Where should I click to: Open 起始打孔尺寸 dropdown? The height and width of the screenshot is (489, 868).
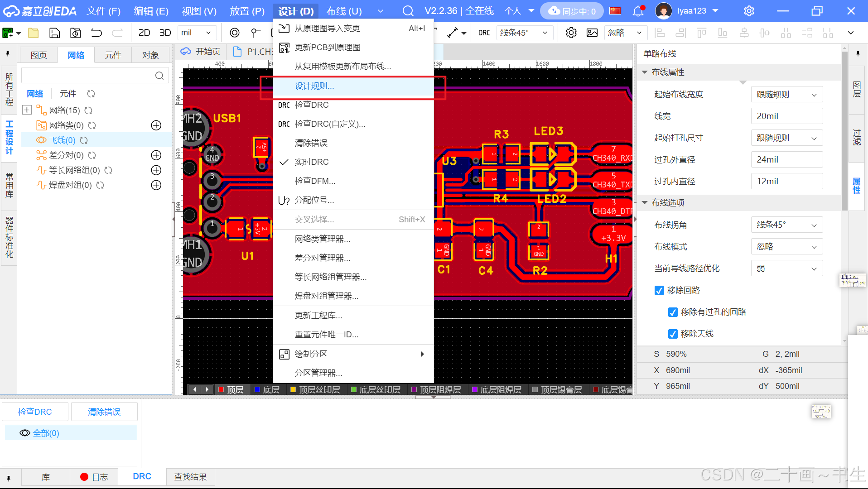(787, 138)
